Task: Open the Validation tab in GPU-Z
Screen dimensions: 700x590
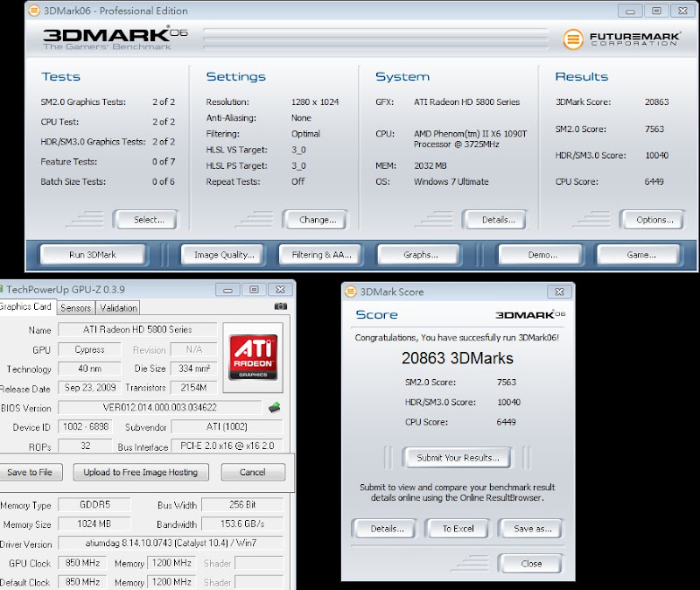Action: click(x=118, y=308)
